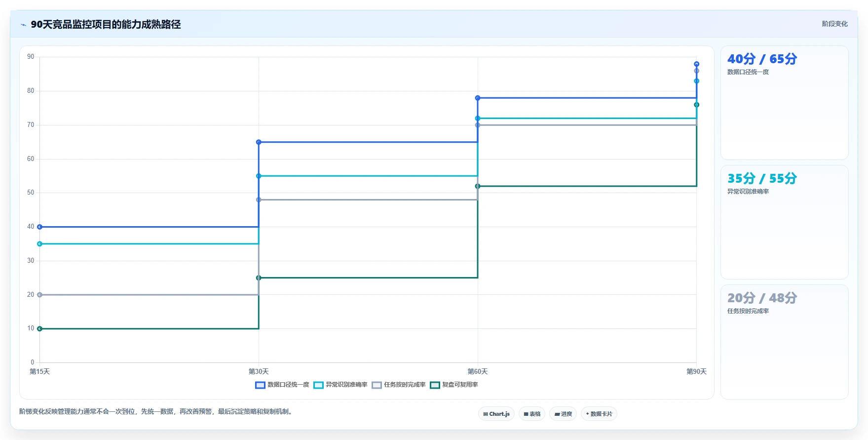
Task: Select the green data point at 76 on 第90天
Action: [x=697, y=105]
